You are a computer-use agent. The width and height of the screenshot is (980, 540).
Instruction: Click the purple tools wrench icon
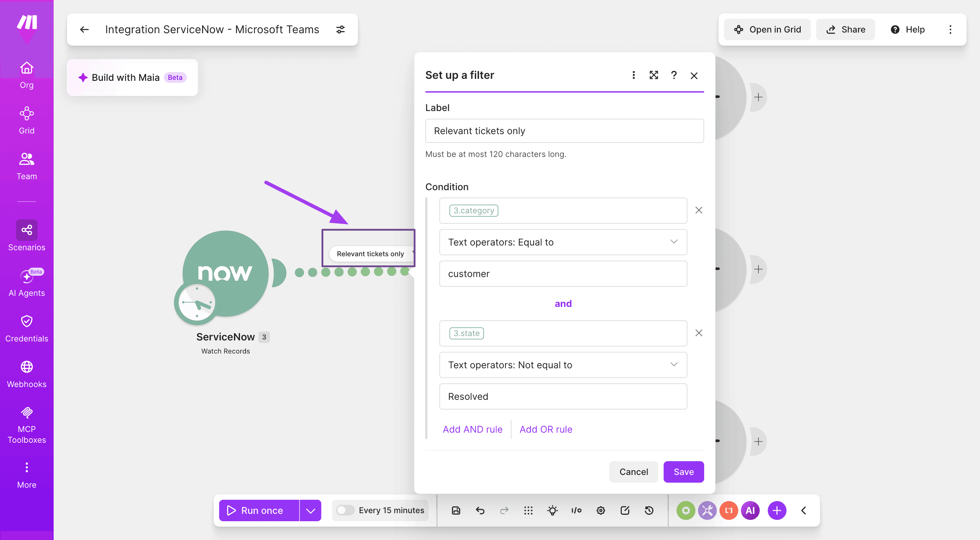707,510
